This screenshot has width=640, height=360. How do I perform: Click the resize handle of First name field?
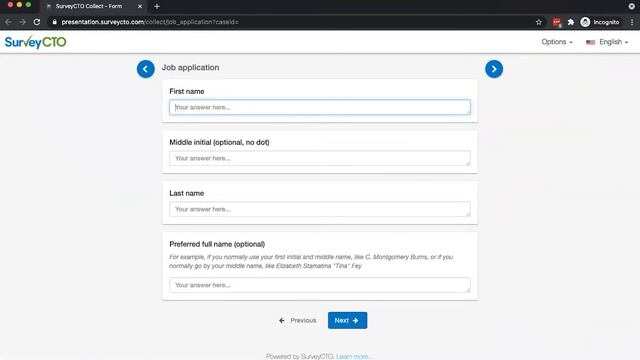click(468, 112)
